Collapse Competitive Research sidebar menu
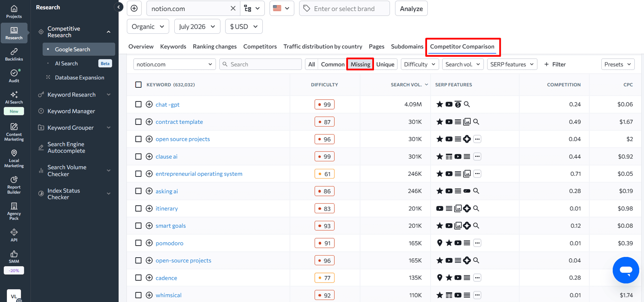The width and height of the screenshot is (644, 302). [x=108, y=32]
